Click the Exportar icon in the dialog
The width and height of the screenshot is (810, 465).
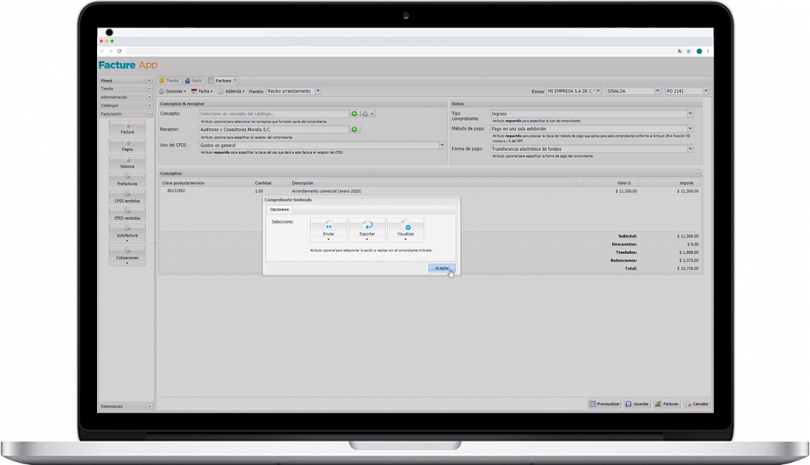click(367, 227)
